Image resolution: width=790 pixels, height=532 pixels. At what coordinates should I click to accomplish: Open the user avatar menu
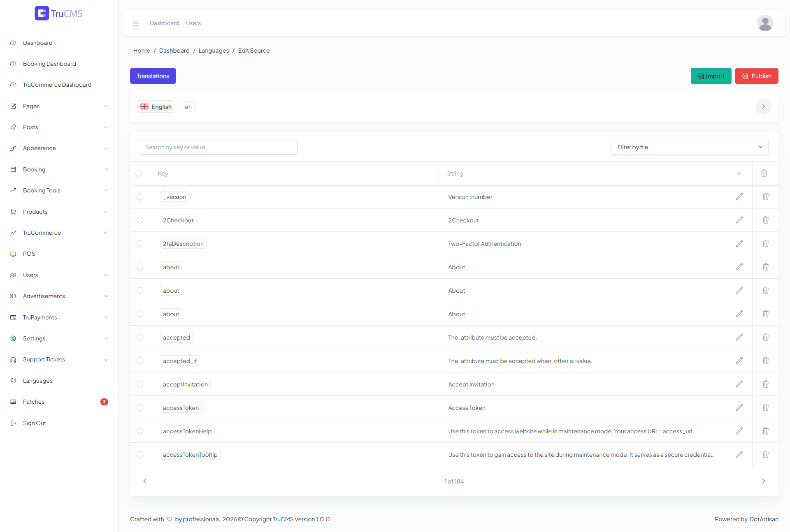pyautogui.click(x=765, y=23)
